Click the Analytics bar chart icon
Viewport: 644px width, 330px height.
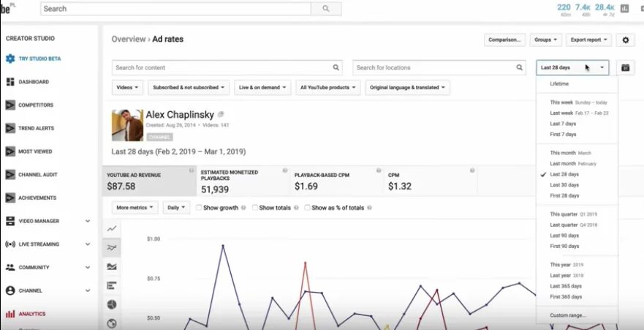pyautogui.click(x=10, y=314)
